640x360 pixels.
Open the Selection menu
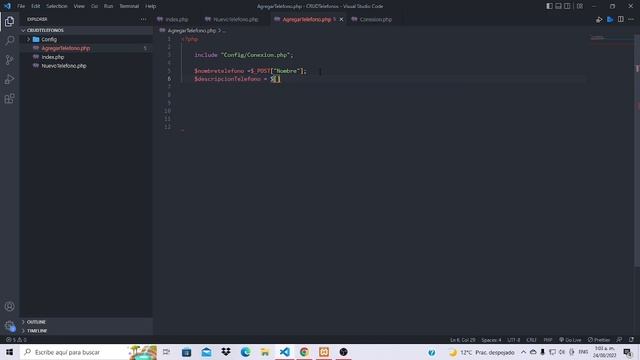(57, 6)
